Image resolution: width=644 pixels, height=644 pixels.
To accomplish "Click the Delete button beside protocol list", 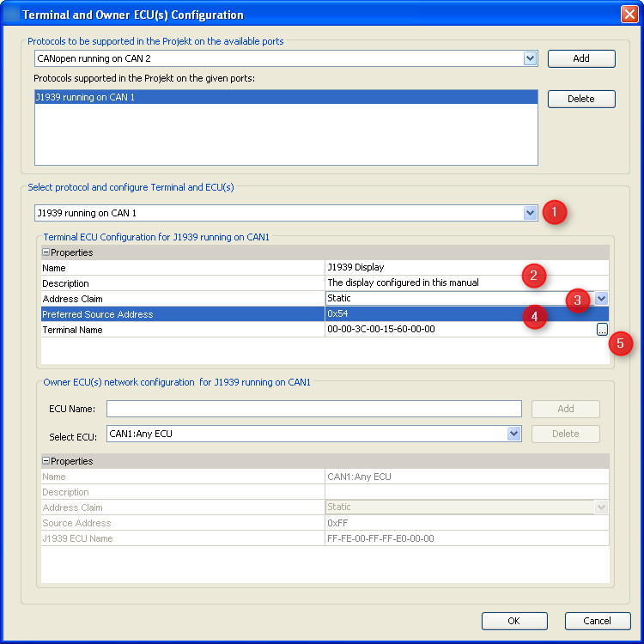I will pyautogui.click(x=581, y=99).
